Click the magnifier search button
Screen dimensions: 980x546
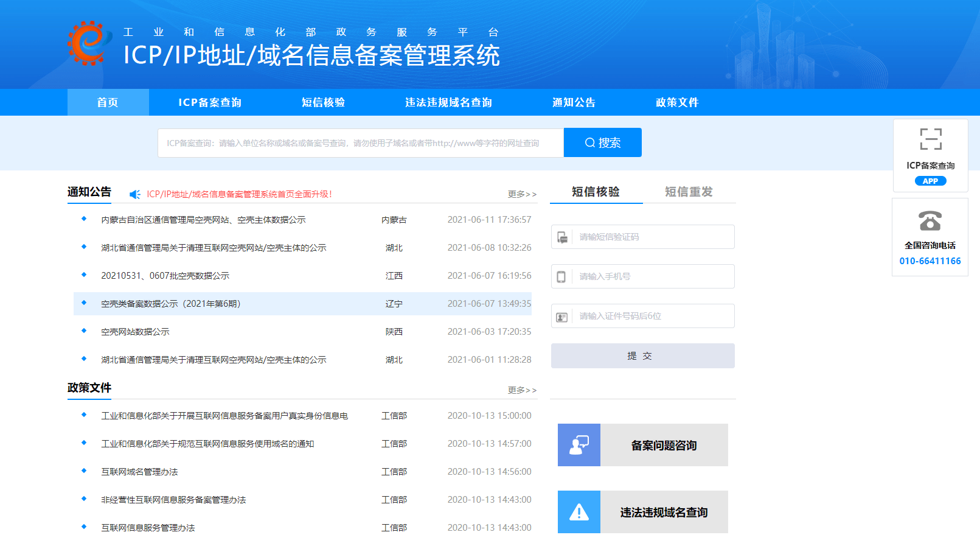pos(602,142)
